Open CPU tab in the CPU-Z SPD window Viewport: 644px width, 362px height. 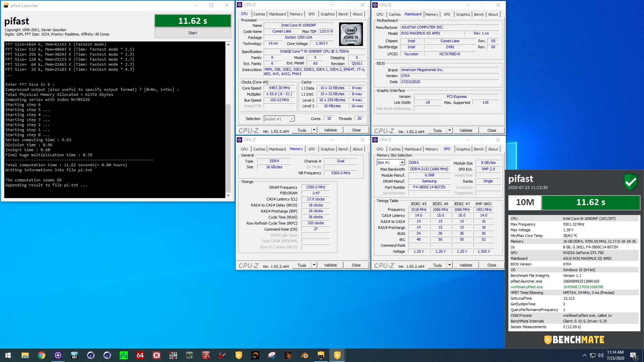coord(380,149)
